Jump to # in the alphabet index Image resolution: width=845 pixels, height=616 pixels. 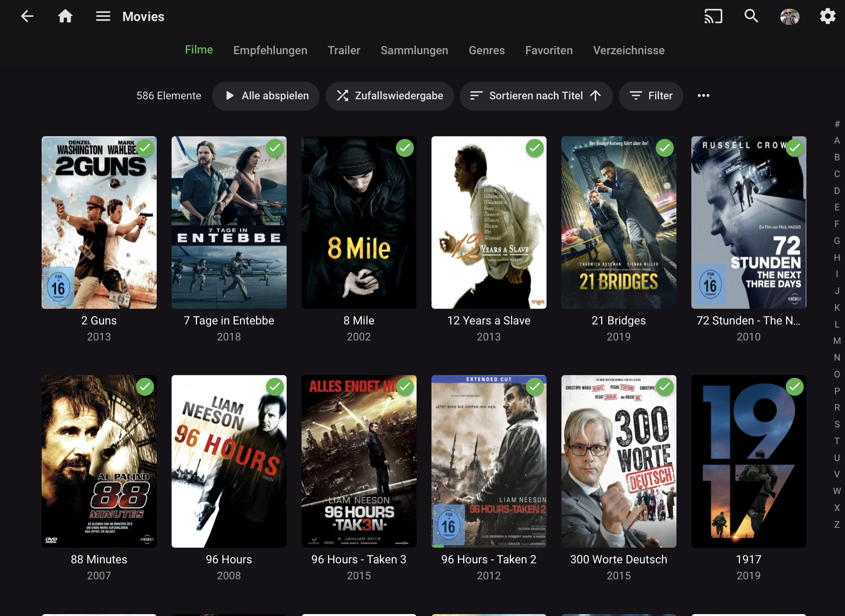tap(837, 124)
